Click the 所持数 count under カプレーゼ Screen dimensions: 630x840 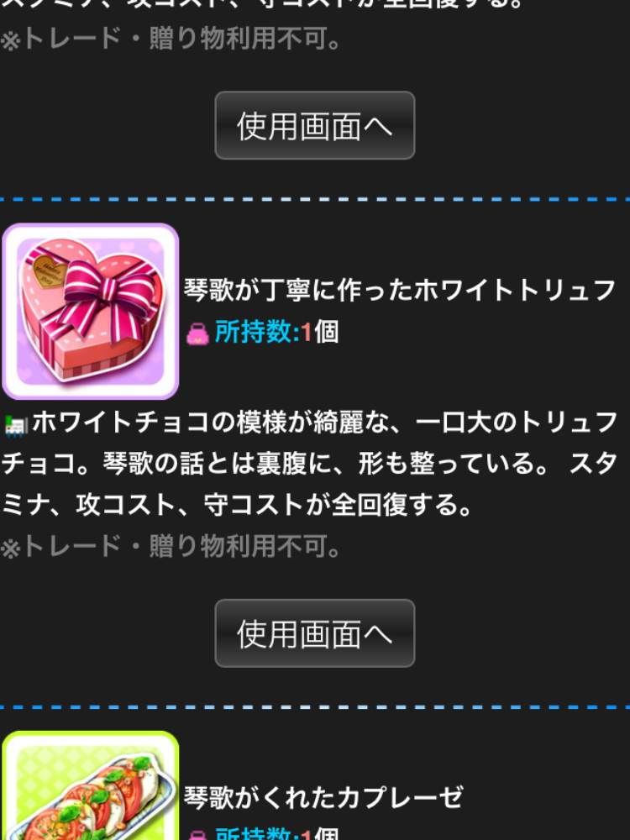[276, 833]
